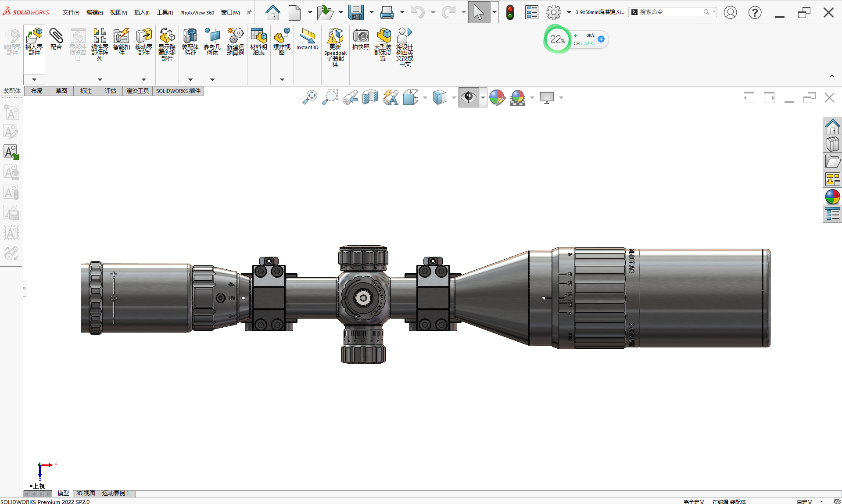Click the Insert Components icon
Image resolution: width=842 pixels, height=504 pixels.
pyautogui.click(x=34, y=41)
